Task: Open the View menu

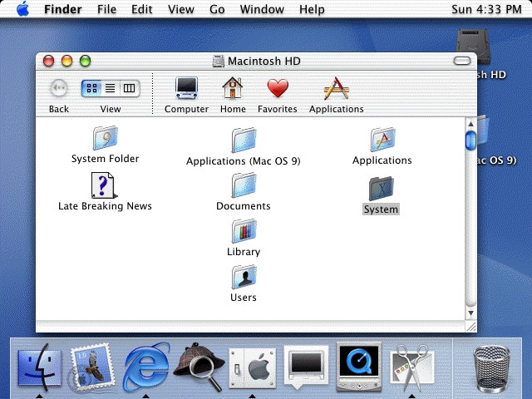Action: pos(181,9)
